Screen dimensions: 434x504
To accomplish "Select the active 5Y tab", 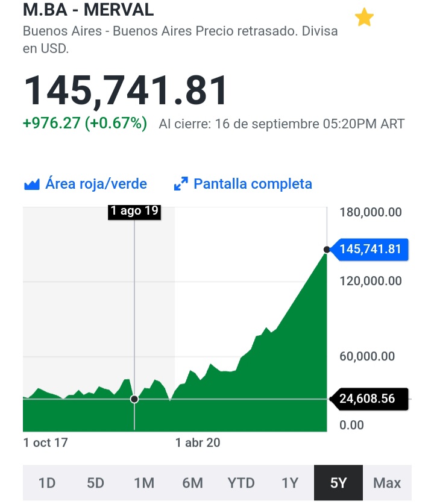I will tap(338, 483).
